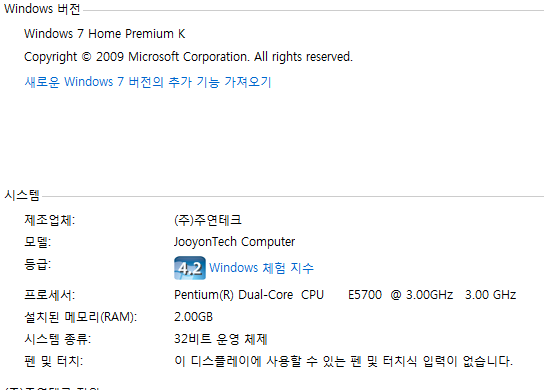Click the '프로세서:' label
The width and height of the screenshot is (544, 390).
pos(49,295)
